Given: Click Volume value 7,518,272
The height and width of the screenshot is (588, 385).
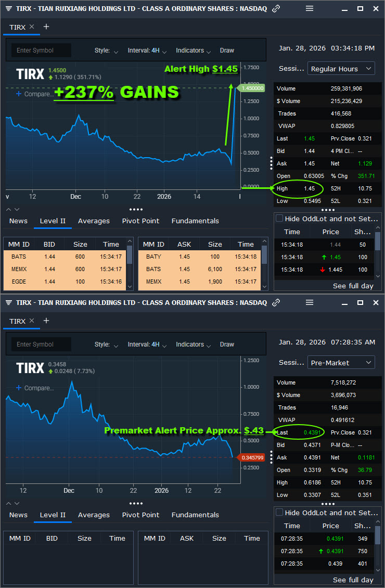Looking at the screenshot, I should tap(343, 382).
